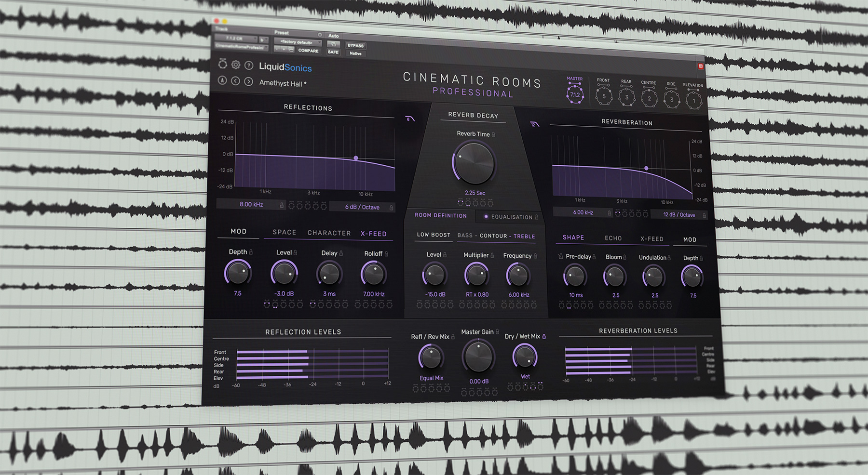Click the LiquidSonics logo
The width and height of the screenshot is (868, 475).
coord(285,67)
